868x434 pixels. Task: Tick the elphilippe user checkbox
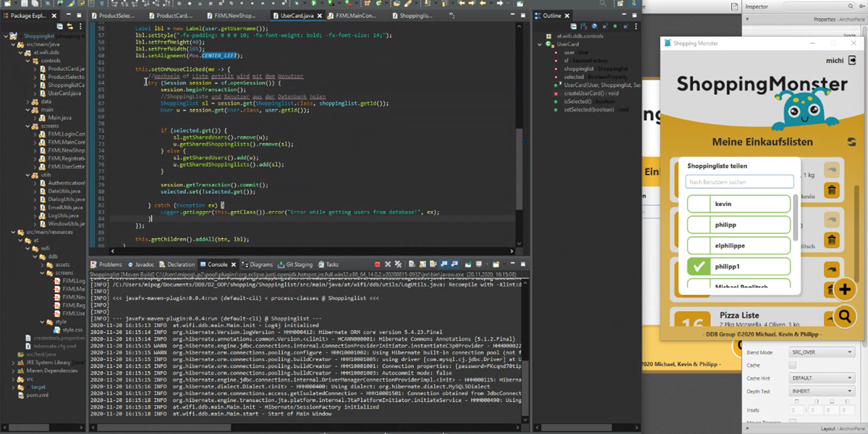click(699, 246)
